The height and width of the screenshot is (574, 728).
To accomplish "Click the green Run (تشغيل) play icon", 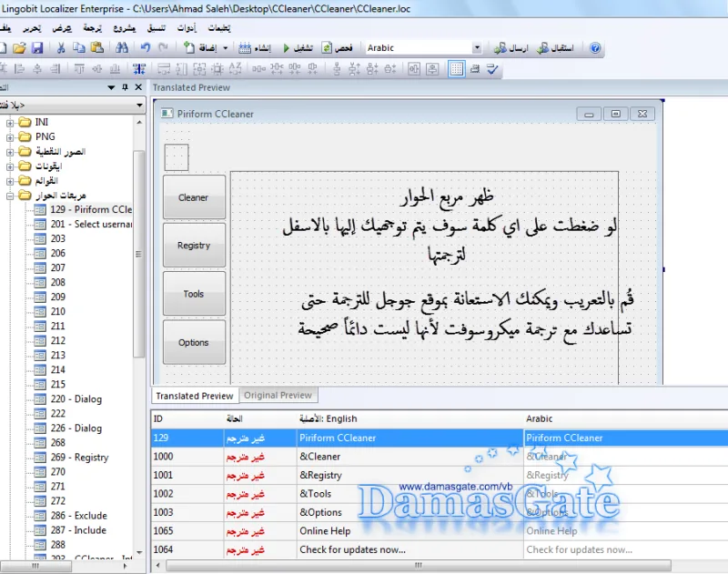I will point(287,48).
